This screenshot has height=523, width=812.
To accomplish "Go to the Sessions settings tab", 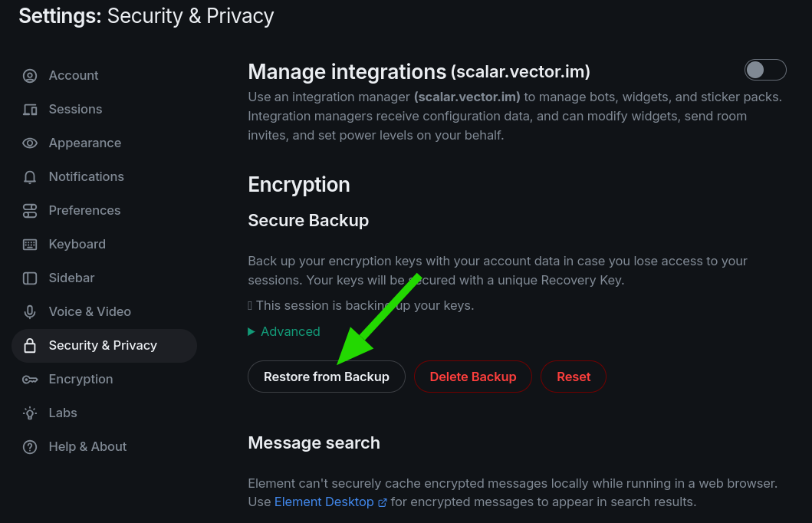I will [x=75, y=110].
